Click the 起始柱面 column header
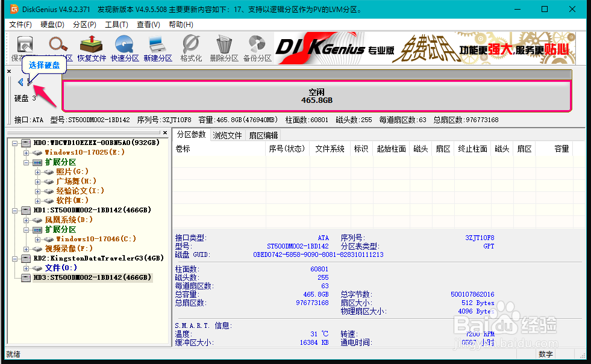Screen dimensions: 591x364 coord(391,149)
